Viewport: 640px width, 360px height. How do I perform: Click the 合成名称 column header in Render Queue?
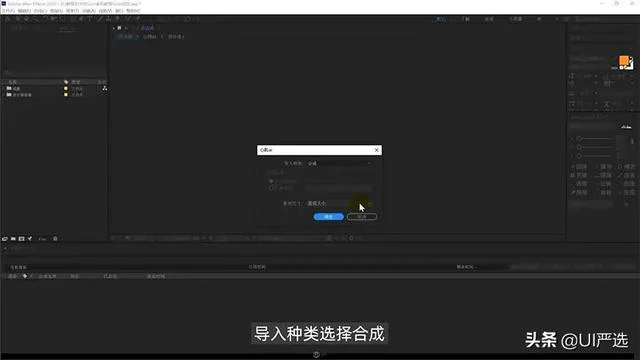click(47, 276)
